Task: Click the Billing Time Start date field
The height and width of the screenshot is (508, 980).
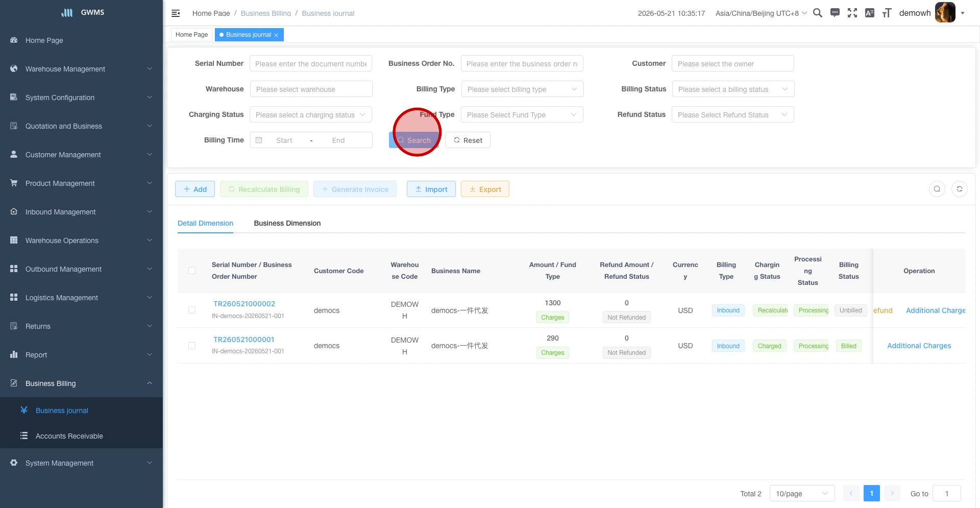Action: (284, 140)
